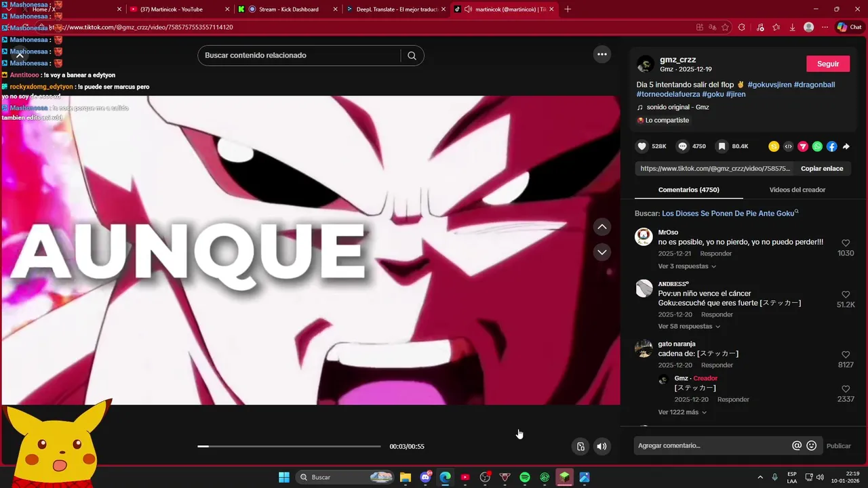Switch to Comentarios (4750) tab
This screenshot has height=488, width=868.
pos(688,190)
